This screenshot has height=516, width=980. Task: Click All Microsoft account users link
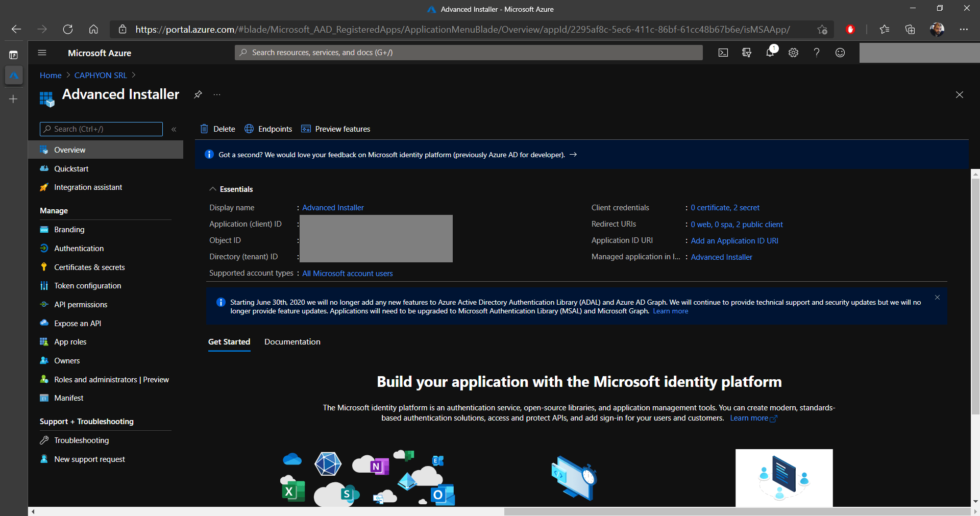[348, 274]
